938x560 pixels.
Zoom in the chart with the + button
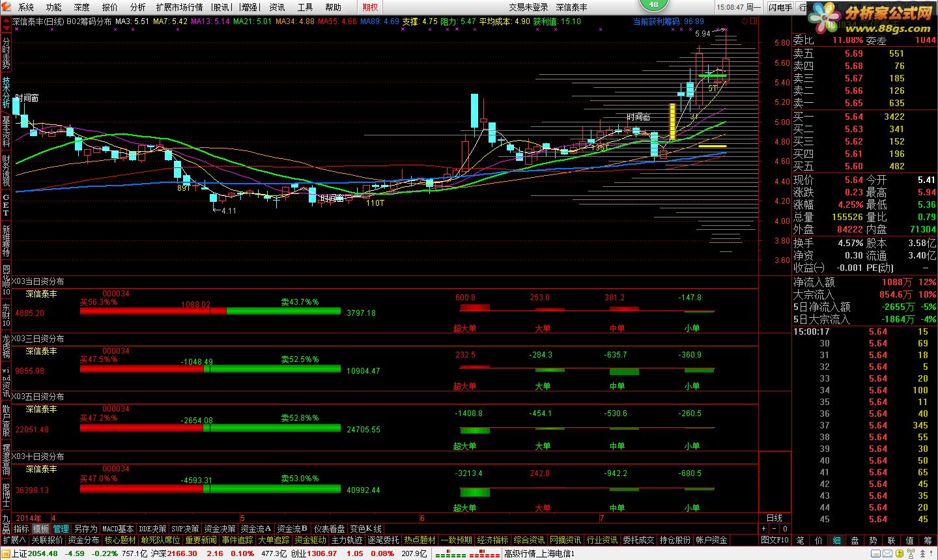click(x=763, y=529)
